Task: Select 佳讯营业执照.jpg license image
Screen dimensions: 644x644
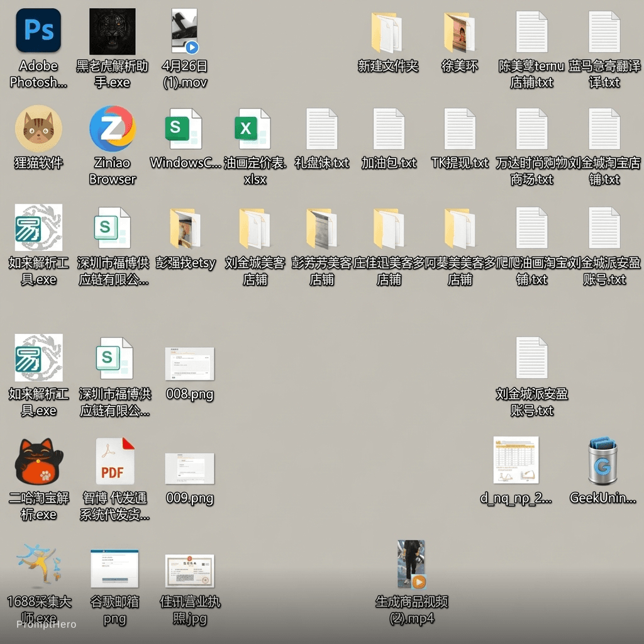Action: (x=189, y=571)
